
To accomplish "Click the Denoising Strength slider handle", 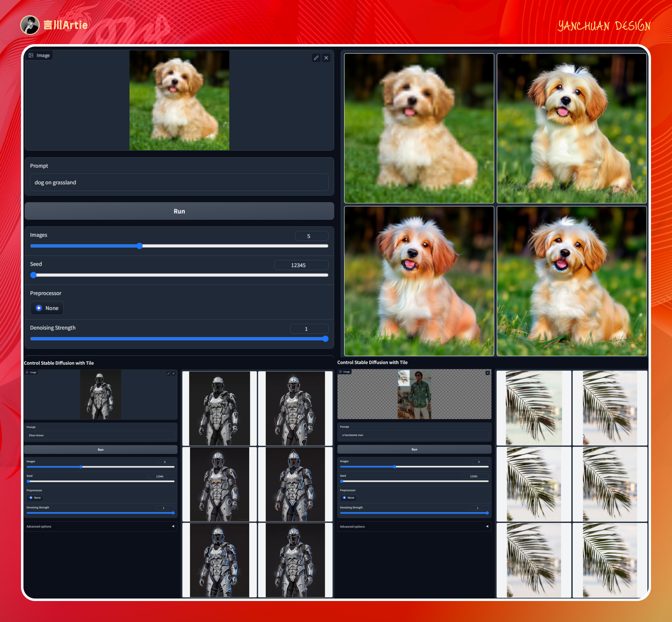I will pos(325,339).
